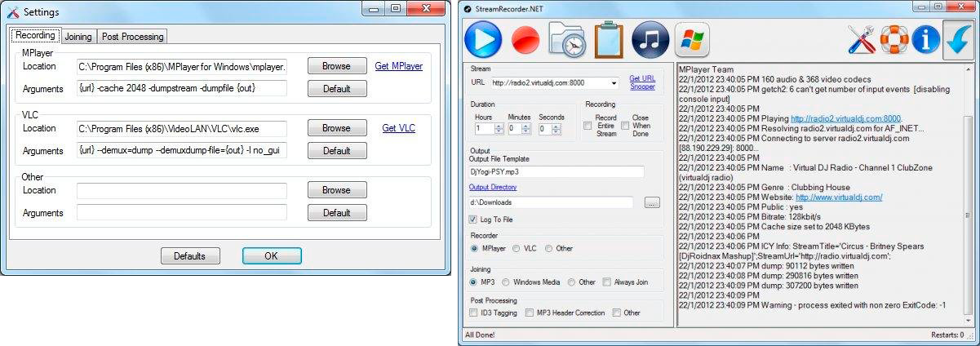Select the MP3 joining radio button
This screenshot has width=980, height=346.
pyautogui.click(x=474, y=282)
